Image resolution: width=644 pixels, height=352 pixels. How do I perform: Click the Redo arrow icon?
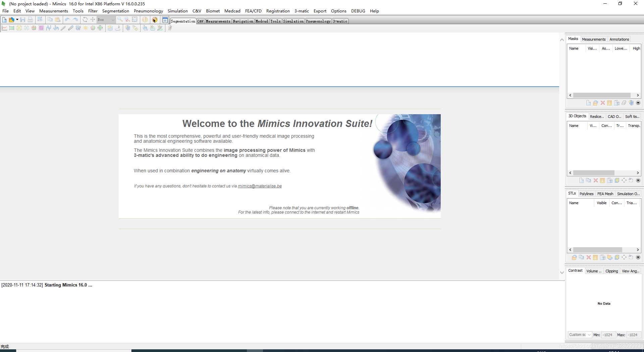click(x=75, y=20)
